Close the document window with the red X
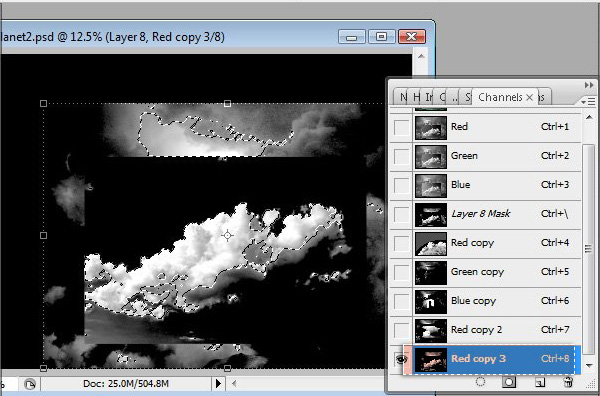600x396 pixels. pyautogui.click(x=412, y=37)
